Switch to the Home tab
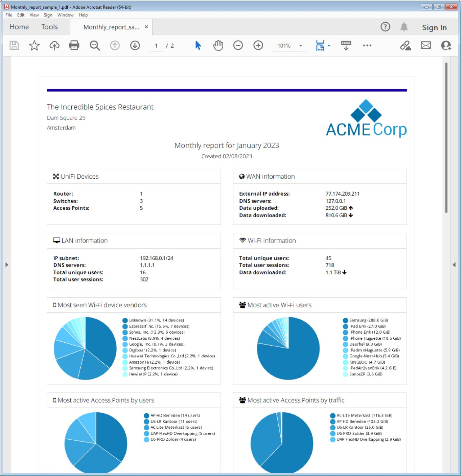The width and height of the screenshot is (461, 476). [x=19, y=27]
